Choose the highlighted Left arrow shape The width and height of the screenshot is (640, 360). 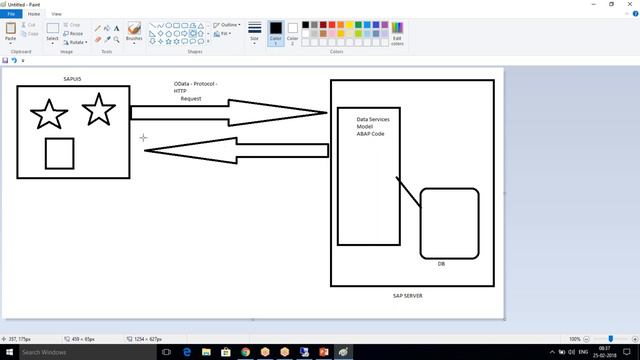(193, 33)
